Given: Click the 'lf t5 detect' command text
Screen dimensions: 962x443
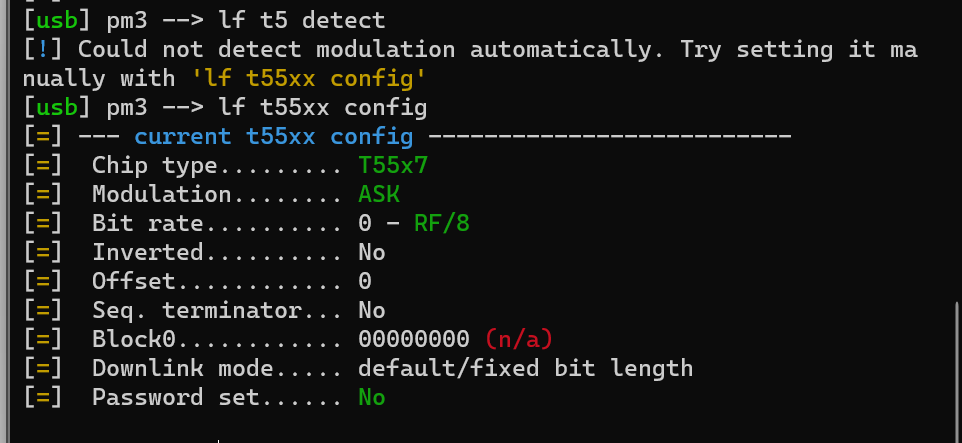Looking at the screenshot, I should (302, 20).
